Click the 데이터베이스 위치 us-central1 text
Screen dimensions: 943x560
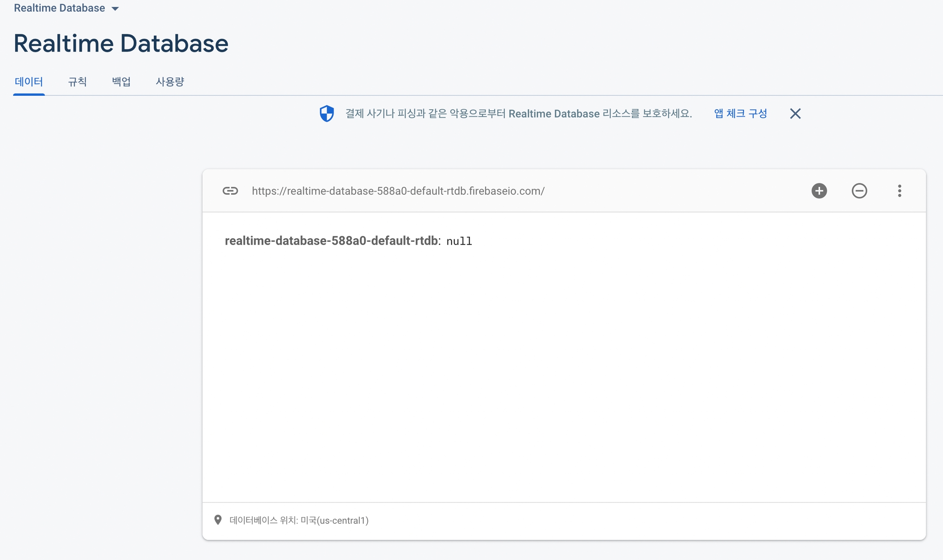click(299, 520)
